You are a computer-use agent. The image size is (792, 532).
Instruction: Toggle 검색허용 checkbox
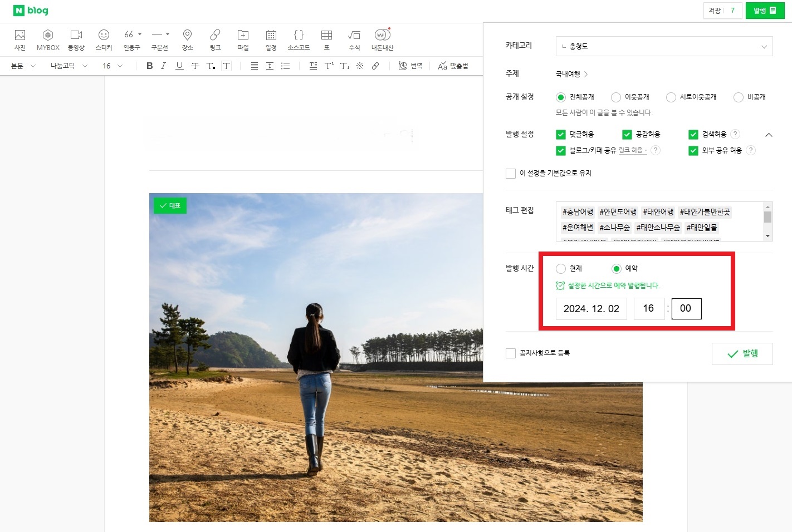pos(693,135)
